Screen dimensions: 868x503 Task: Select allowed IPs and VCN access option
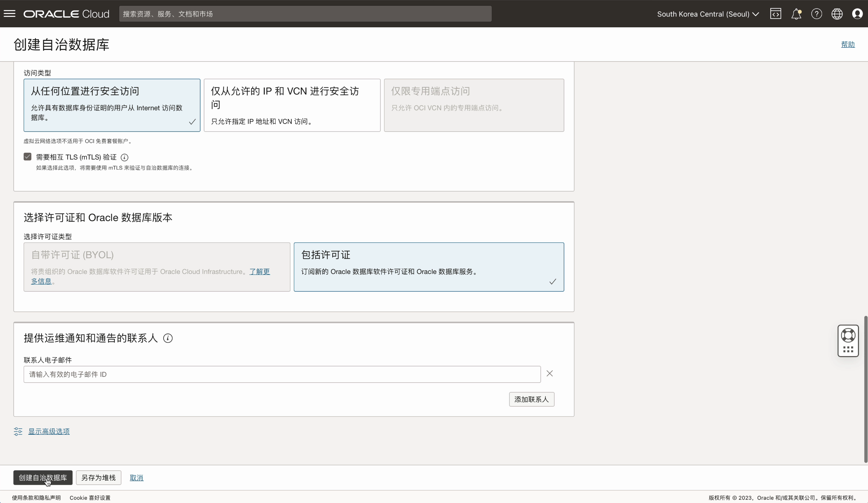pyautogui.click(x=292, y=105)
